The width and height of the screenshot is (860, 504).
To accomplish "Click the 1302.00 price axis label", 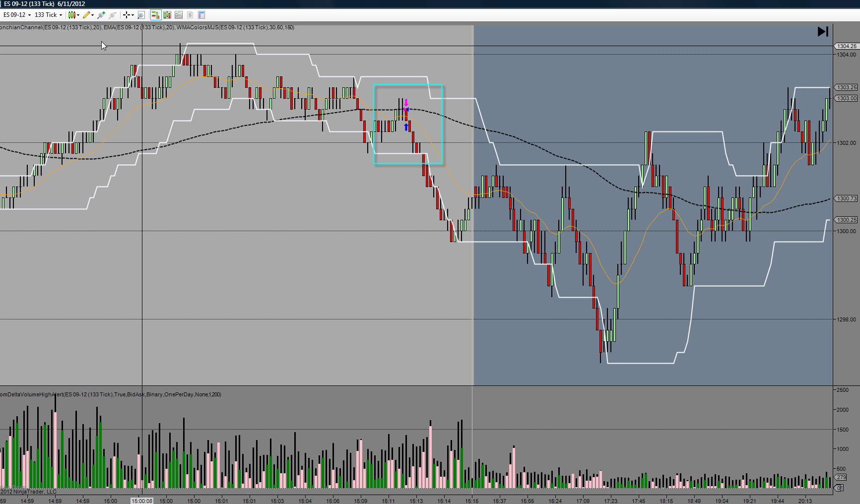I will coord(847,143).
